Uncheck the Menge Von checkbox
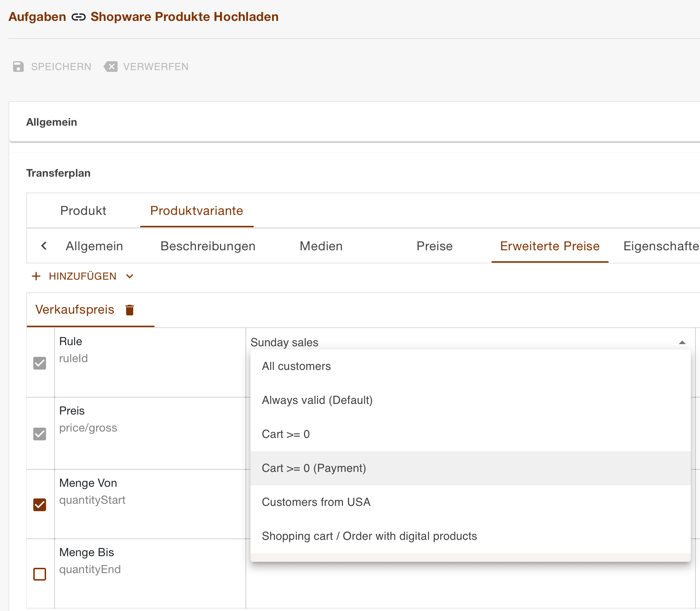 coord(40,504)
